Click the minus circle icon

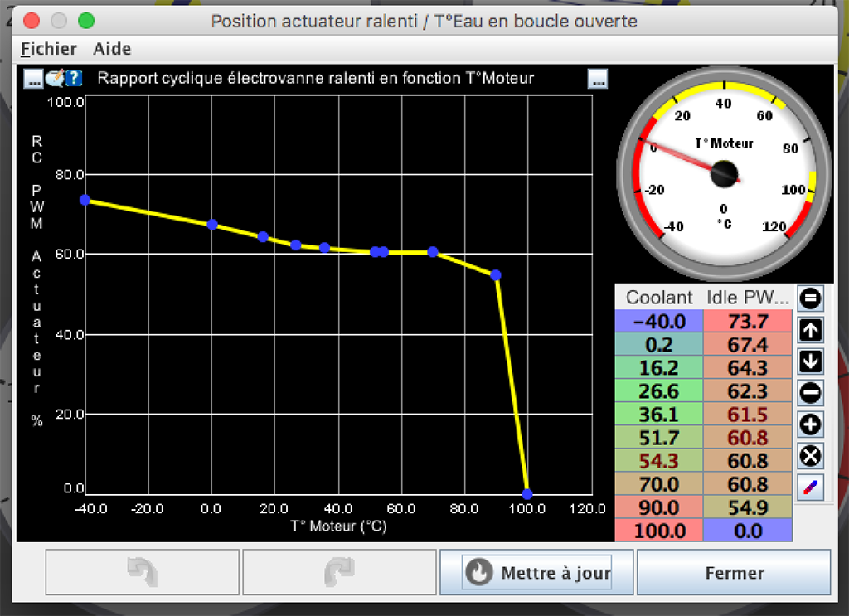[x=810, y=392]
